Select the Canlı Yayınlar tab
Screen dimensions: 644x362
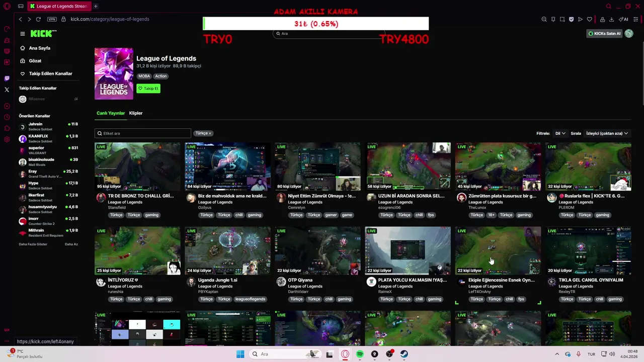click(111, 113)
